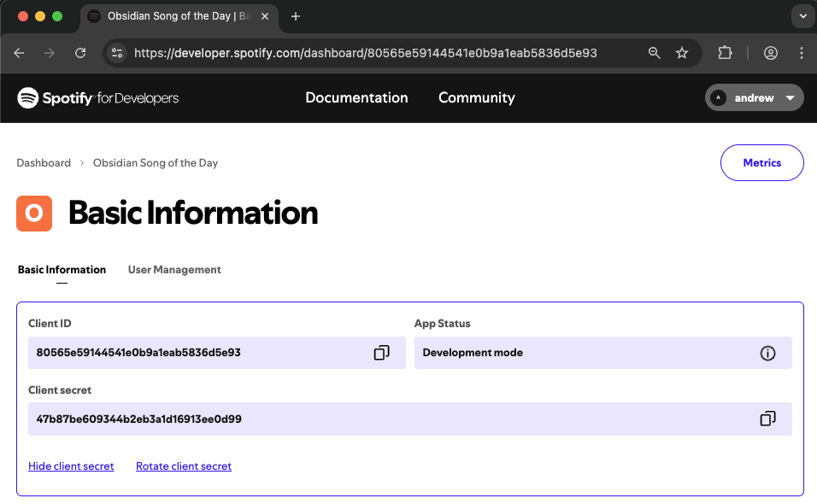
Task: Click the orange app icon
Action: [34, 214]
